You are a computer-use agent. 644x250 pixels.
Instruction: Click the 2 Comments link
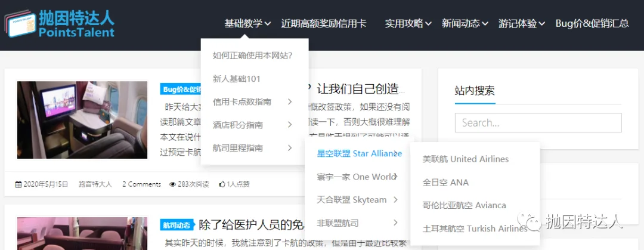coord(141,184)
